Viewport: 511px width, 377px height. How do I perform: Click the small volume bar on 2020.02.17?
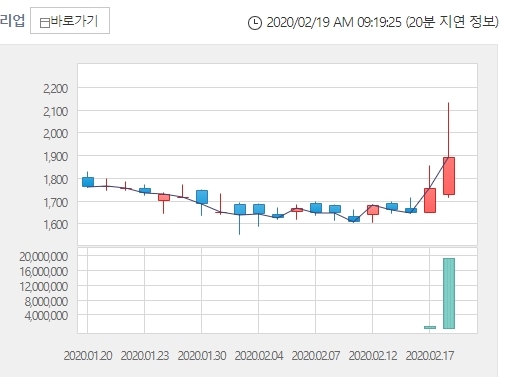click(x=430, y=327)
